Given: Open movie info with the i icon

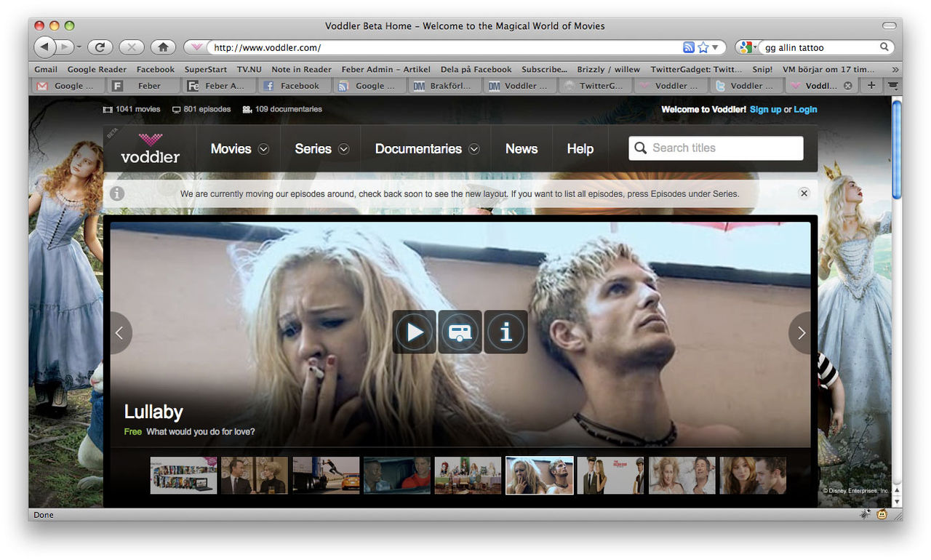Looking at the screenshot, I should point(506,332).
